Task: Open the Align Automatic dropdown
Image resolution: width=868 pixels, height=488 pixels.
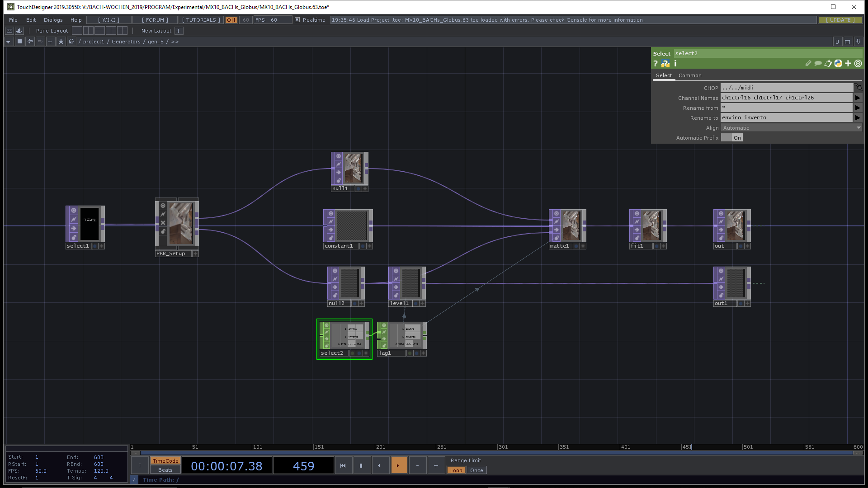Action: click(791, 128)
